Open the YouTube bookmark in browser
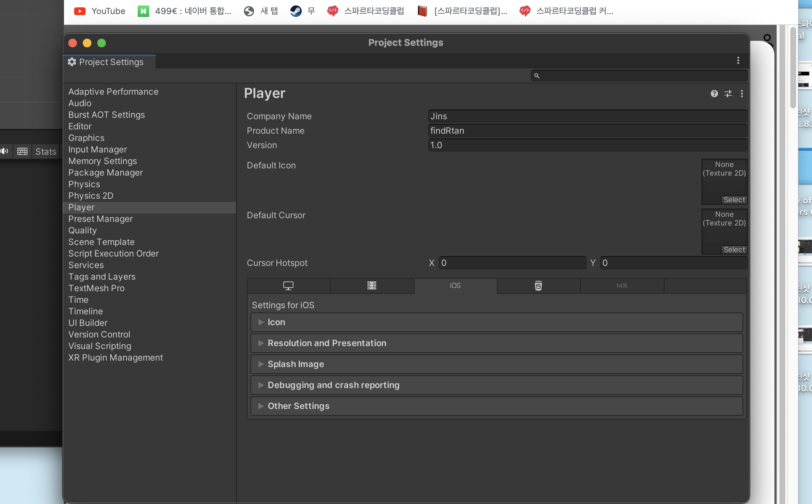812x504 pixels. (x=99, y=11)
